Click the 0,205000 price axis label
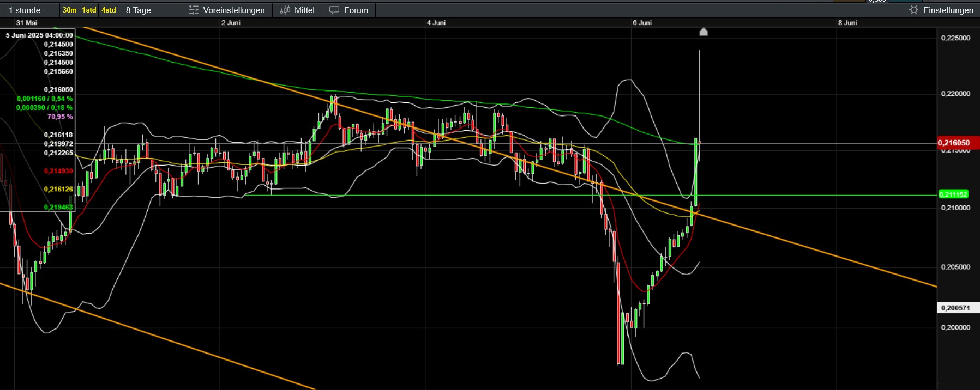Image resolution: width=980 pixels, height=390 pixels. [x=956, y=267]
